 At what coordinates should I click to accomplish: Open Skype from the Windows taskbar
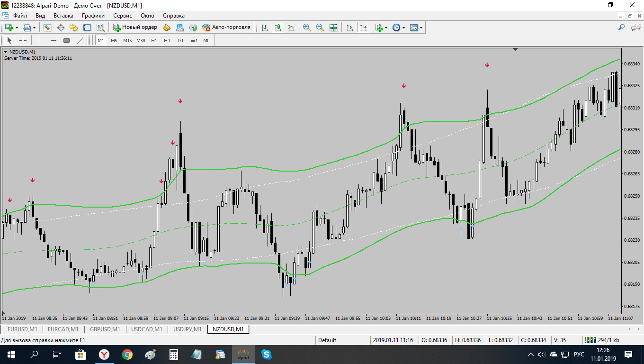coord(267,354)
